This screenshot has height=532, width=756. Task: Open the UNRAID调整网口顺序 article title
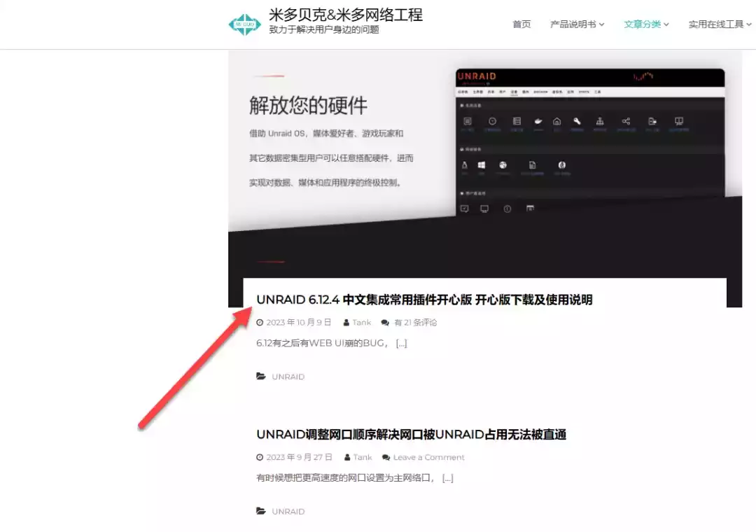coord(412,435)
